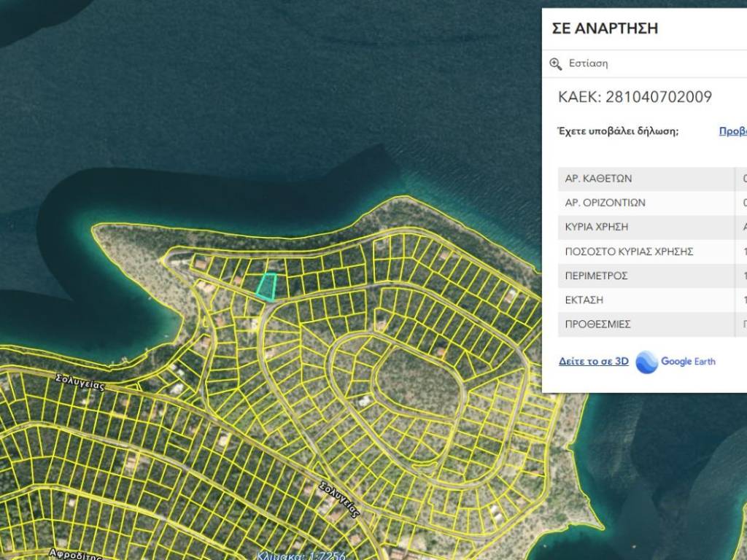
Task: Click the ΚΑΕΚ 281040702009 heading
Action: (x=635, y=97)
